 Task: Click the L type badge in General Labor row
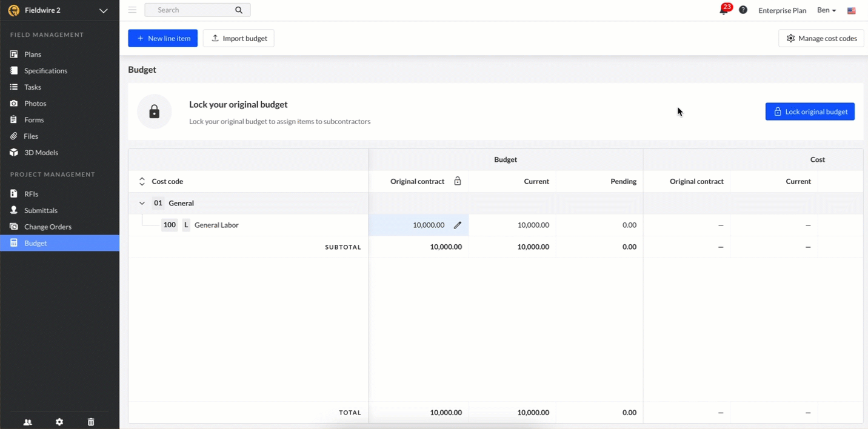click(186, 225)
